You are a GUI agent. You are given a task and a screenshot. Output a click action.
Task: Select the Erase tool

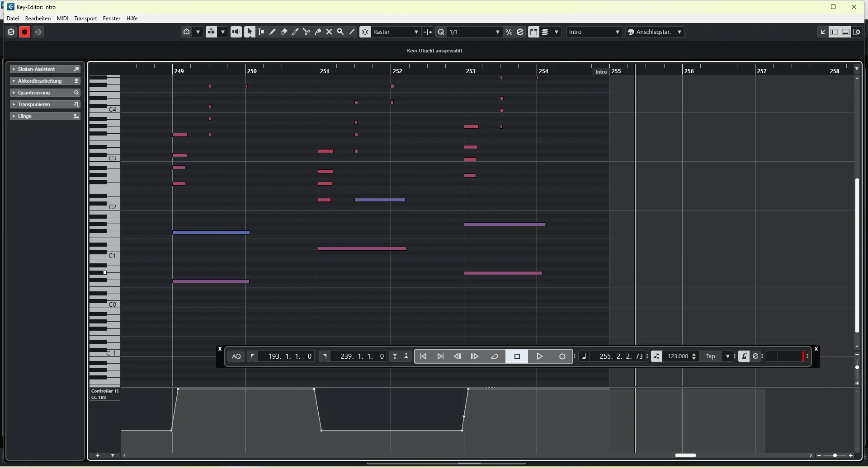(x=284, y=32)
